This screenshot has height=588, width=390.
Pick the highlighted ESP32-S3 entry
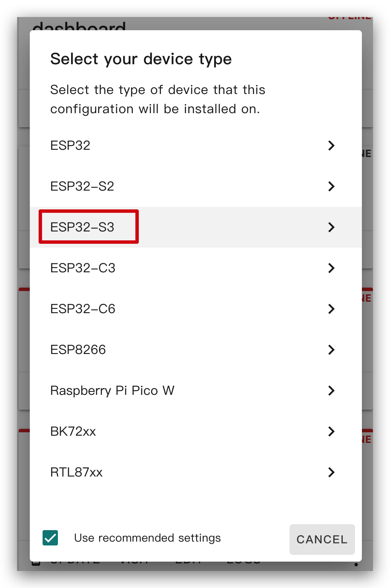pos(196,227)
